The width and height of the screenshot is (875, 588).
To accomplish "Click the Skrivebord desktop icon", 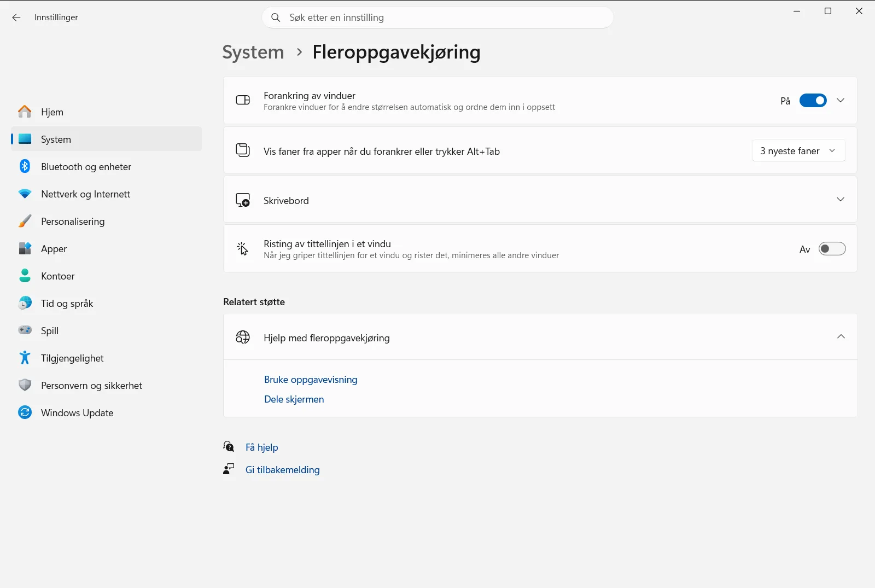I will click(243, 200).
